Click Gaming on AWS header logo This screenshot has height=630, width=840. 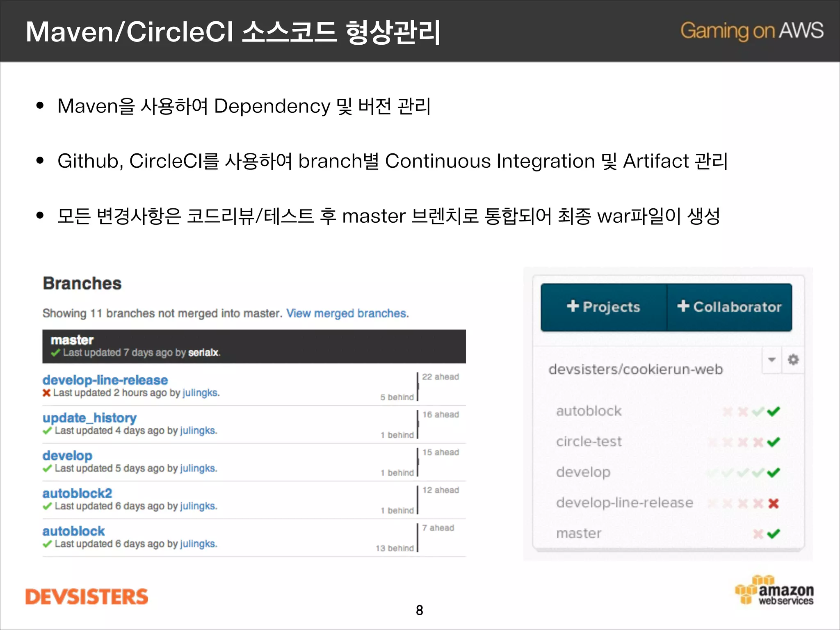click(x=751, y=31)
